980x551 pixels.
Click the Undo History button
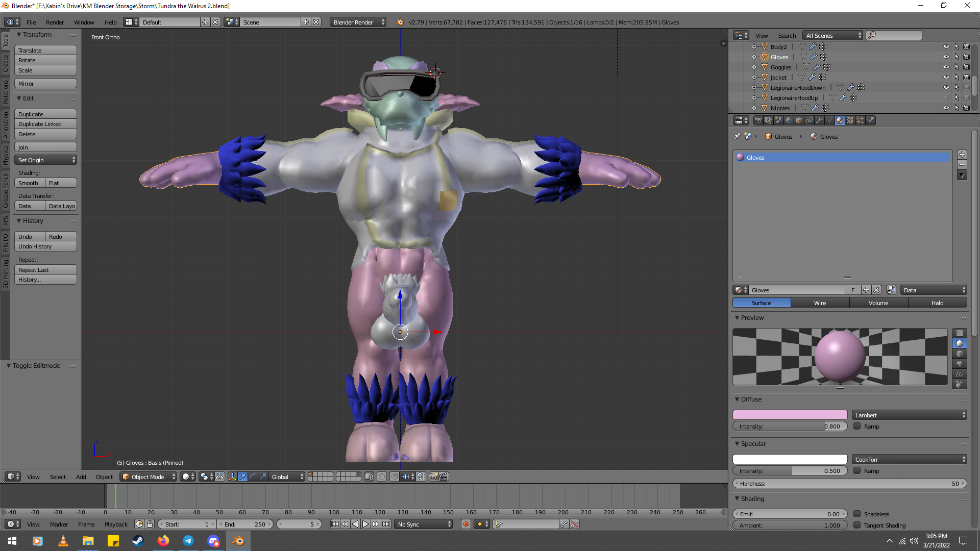(45, 246)
